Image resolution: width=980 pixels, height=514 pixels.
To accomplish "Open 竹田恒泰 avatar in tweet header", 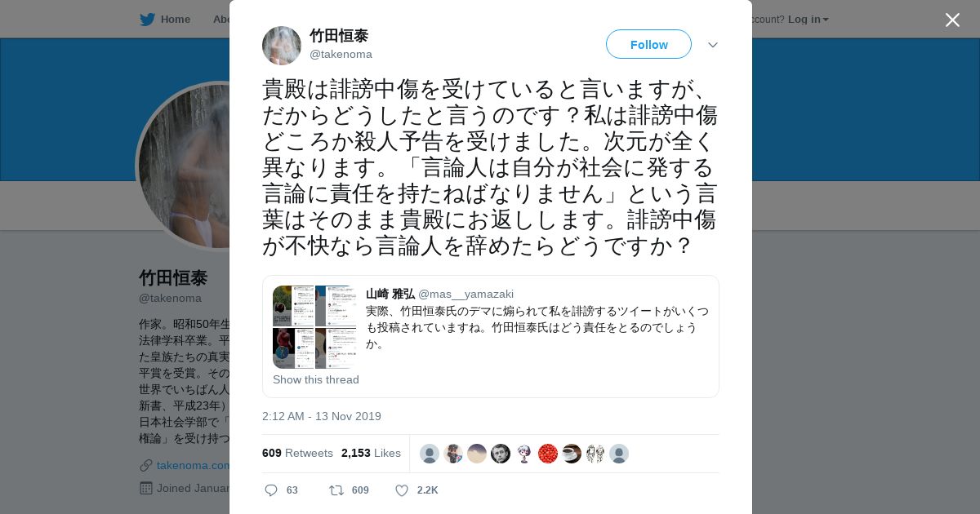I will (x=282, y=46).
